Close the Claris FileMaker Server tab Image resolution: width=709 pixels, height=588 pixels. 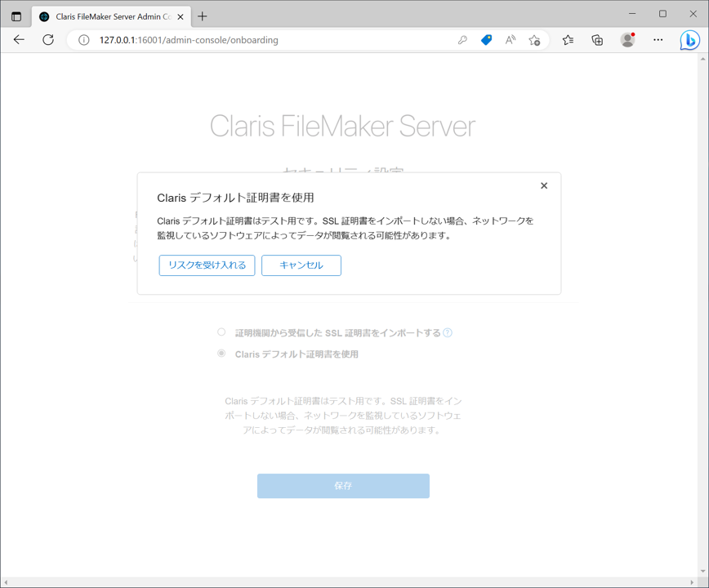coord(181,16)
